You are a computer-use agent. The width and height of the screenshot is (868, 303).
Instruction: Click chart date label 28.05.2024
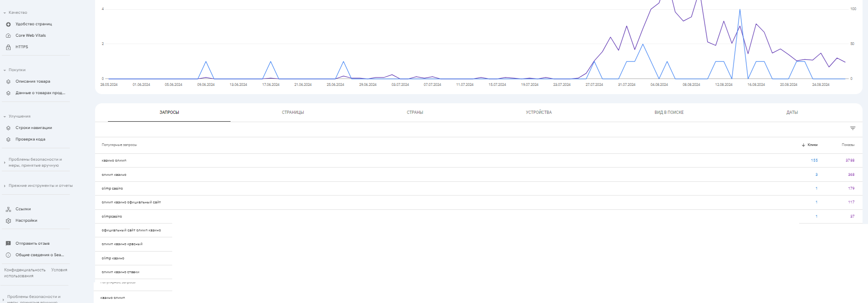click(x=109, y=85)
